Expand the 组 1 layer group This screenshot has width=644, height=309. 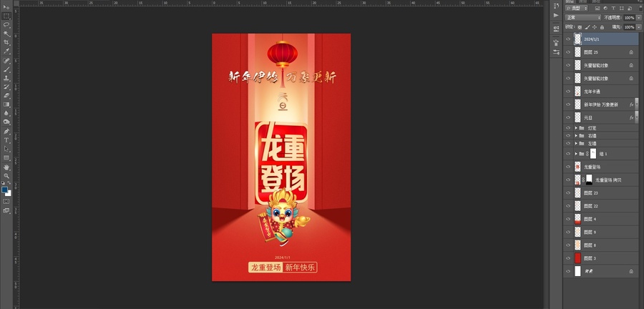tap(576, 154)
